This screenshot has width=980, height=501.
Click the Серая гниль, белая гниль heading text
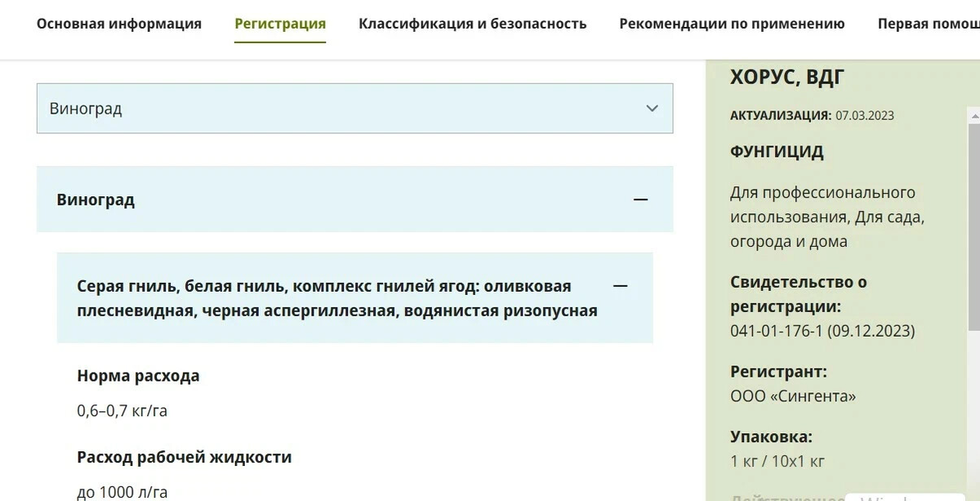(x=337, y=298)
